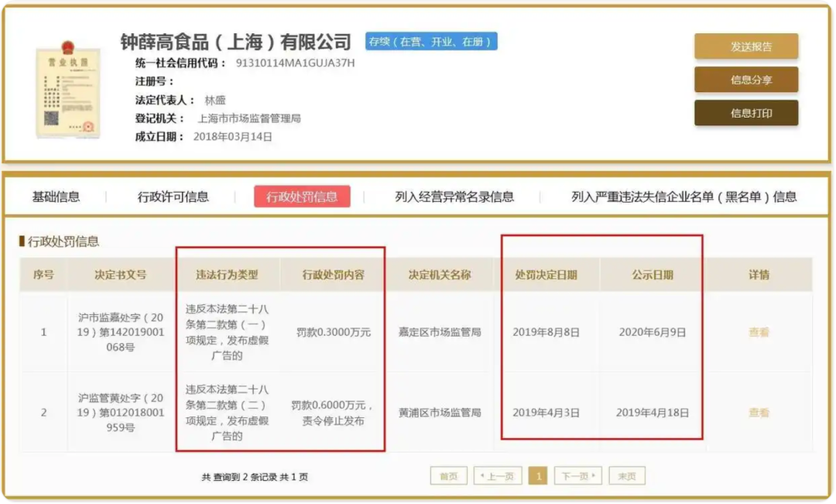Image resolution: width=836 pixels, height=504 pixels.
Task: Click the 法定代表人 label
Action: [166, 101]
